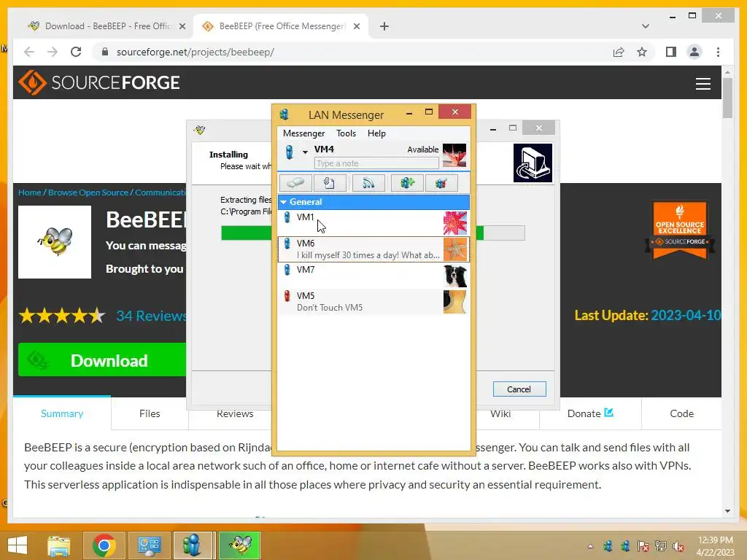Image resolution: width=747 pixels, height=560 pixels.
Task: Click VM4's origami crane avatar picture
Action: pos(454,155)
